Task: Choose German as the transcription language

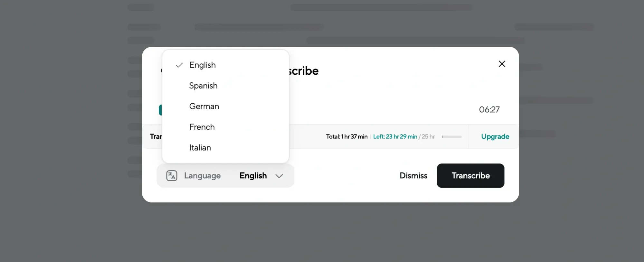Action: [204, 106]
